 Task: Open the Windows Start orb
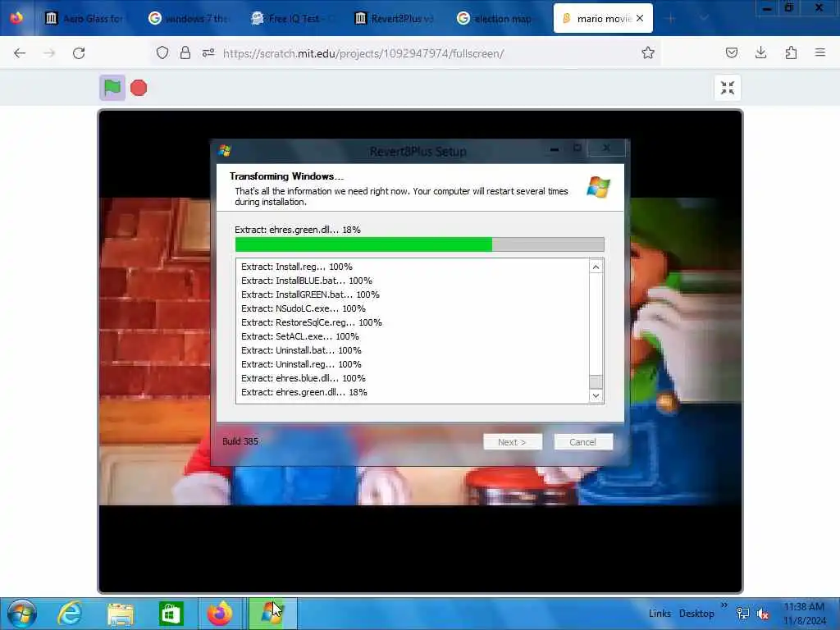(x=22, y=614)
